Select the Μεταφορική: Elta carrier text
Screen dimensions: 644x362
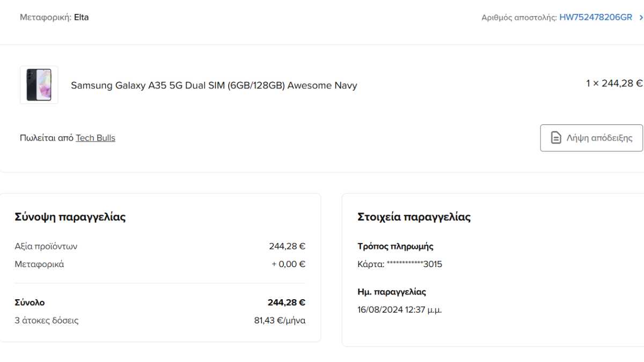coord(54,17)
